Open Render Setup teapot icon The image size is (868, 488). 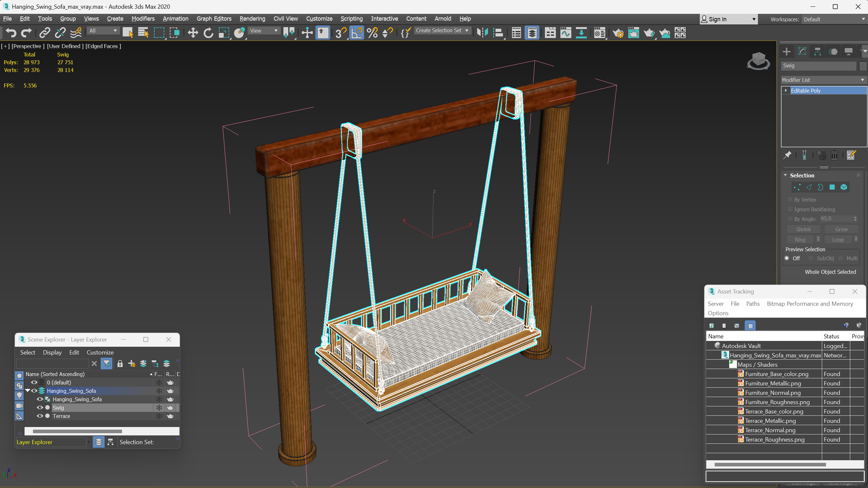point(618,33)
